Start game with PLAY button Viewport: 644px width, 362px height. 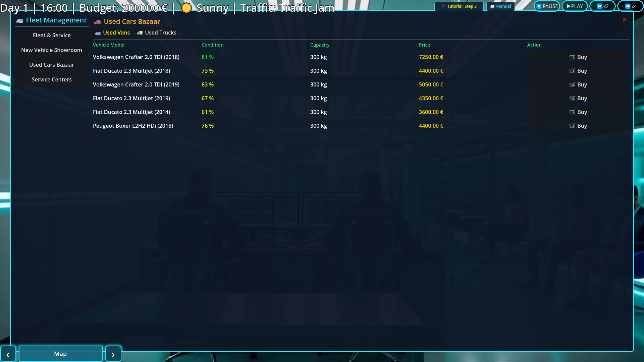click(x=575, y=6)
